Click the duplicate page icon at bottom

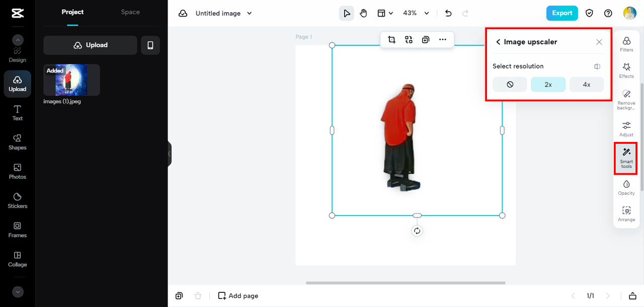[179, 296]
